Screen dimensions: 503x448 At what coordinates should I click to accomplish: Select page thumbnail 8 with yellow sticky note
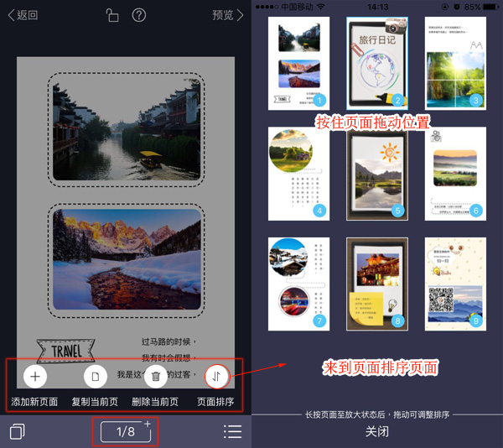point(377,284)
